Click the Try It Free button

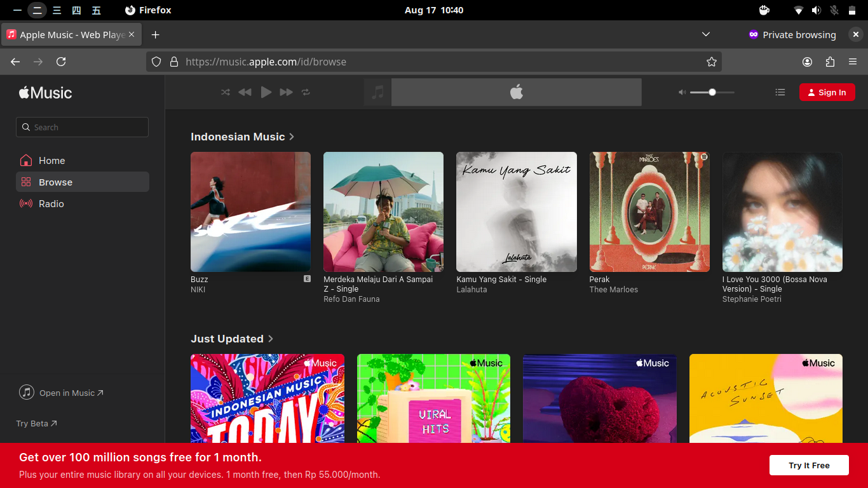point(809,465)
